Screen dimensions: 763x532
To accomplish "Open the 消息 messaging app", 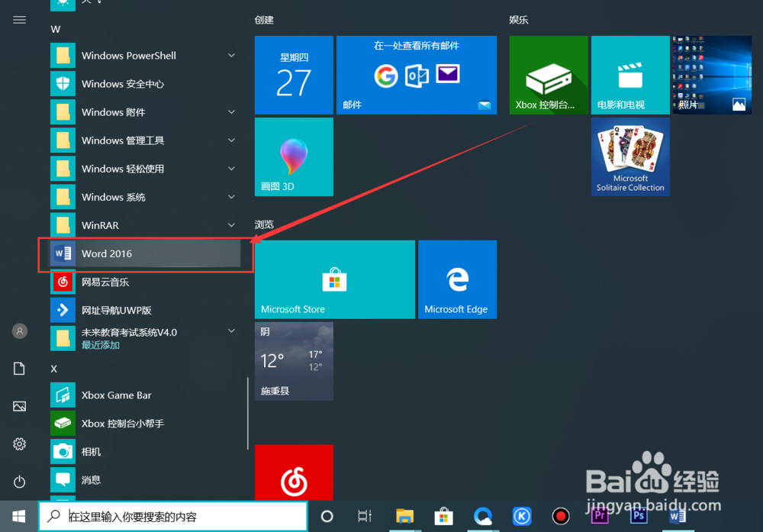I will point(145,480).
